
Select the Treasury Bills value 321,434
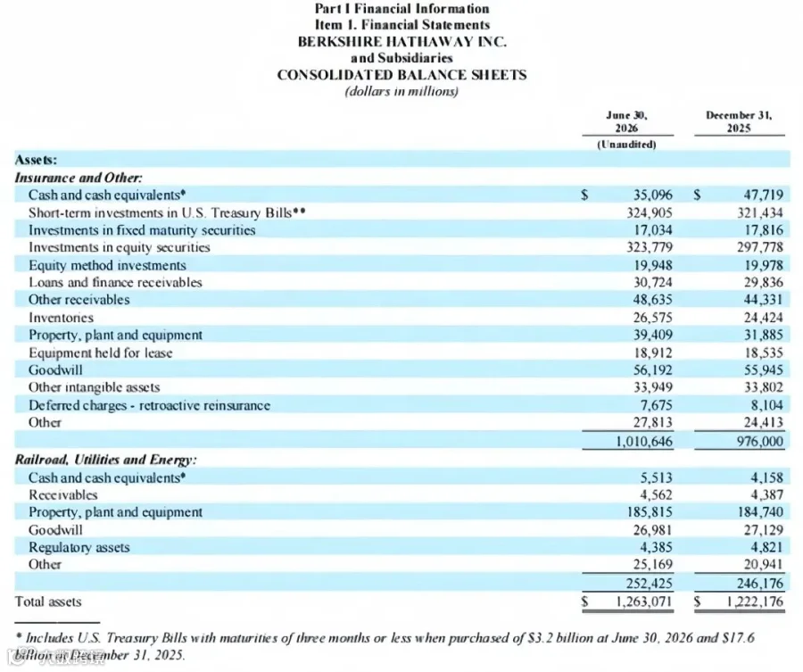[x=760, y=212]
